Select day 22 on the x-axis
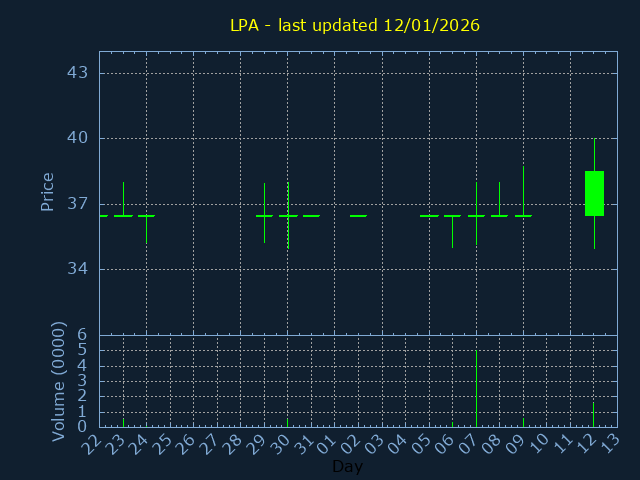640x480 pixels. [93, 442]
